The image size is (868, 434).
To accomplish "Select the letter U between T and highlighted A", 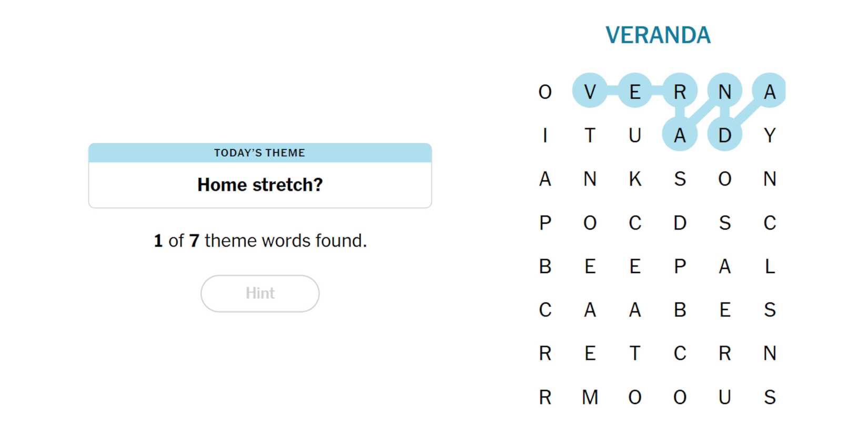I will coord(635,135).
